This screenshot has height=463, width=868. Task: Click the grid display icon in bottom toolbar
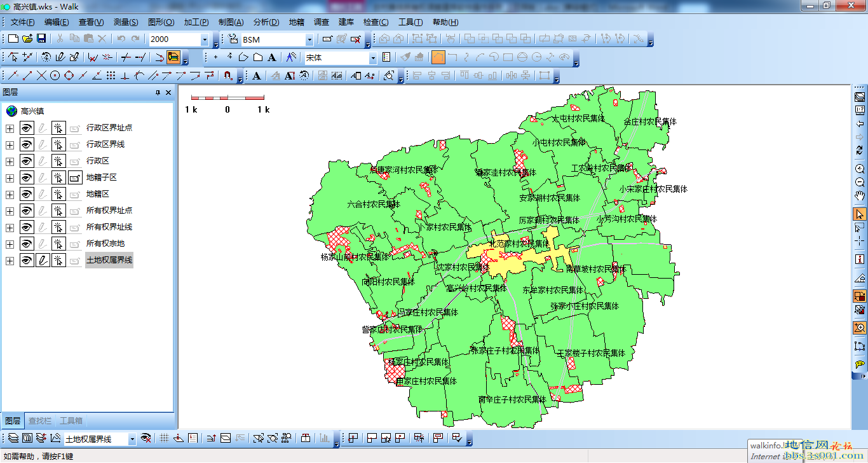coord(164,438)
